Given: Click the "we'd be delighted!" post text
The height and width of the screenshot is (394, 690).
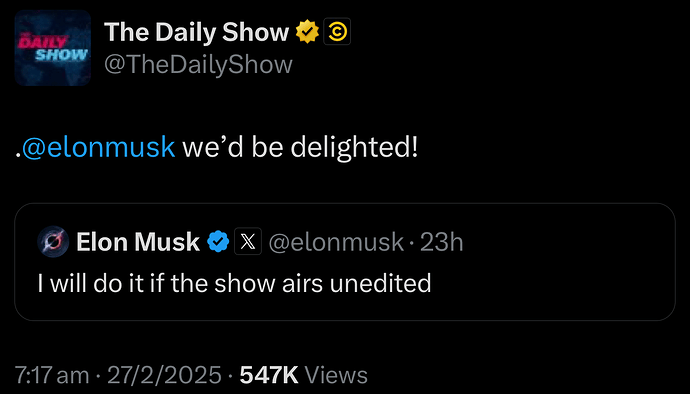Looking at the screenshot, I should 300,147.
